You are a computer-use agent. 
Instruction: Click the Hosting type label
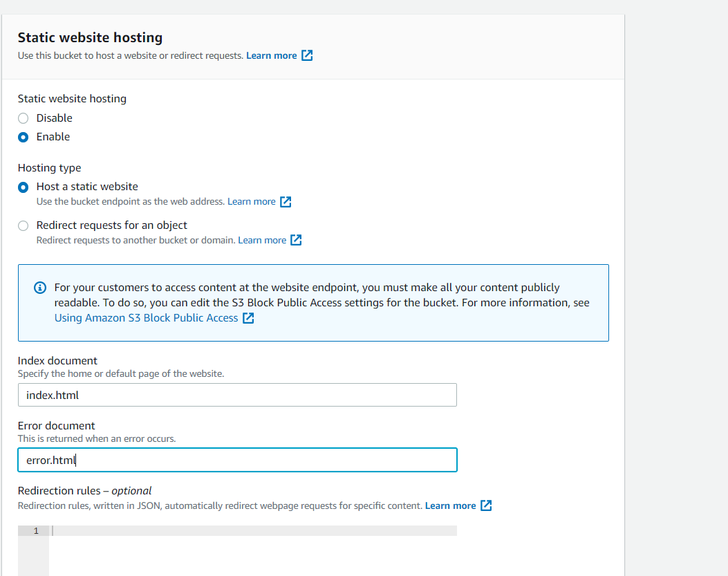pyautogui.click(x=49, y=168)
